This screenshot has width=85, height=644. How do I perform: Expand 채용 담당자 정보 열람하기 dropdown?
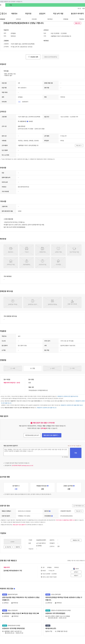point(52,435)
